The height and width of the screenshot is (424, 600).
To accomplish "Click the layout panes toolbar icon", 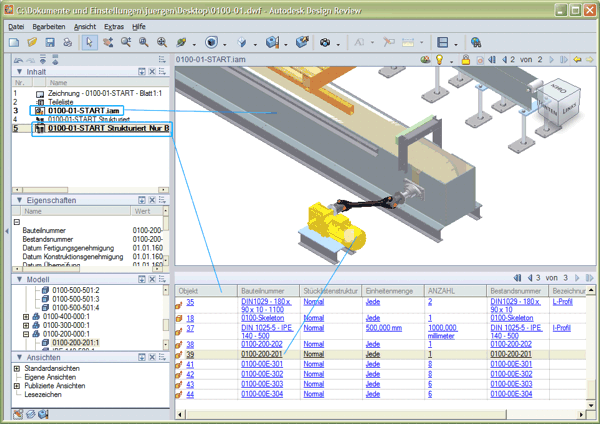I will pyautogui.click(x=443, y=42).
